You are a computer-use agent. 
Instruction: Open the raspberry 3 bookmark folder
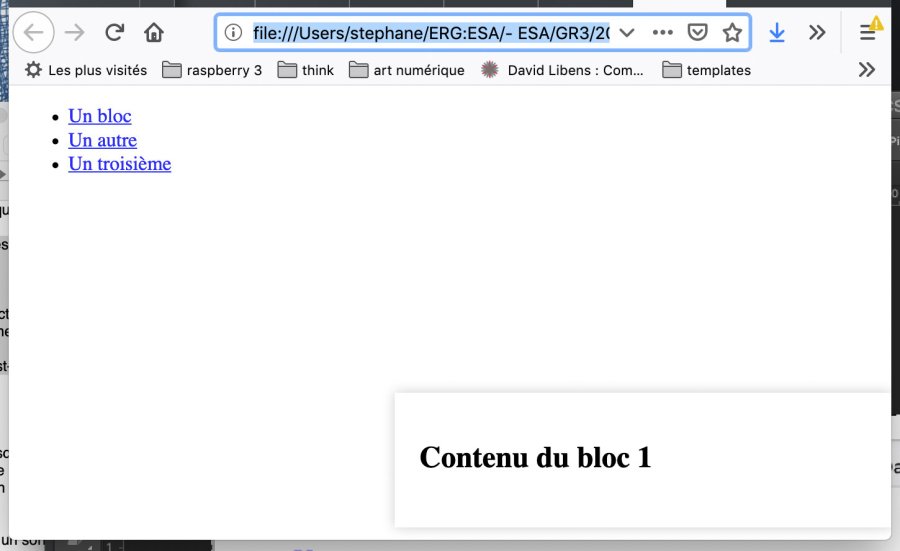point(212,70)
